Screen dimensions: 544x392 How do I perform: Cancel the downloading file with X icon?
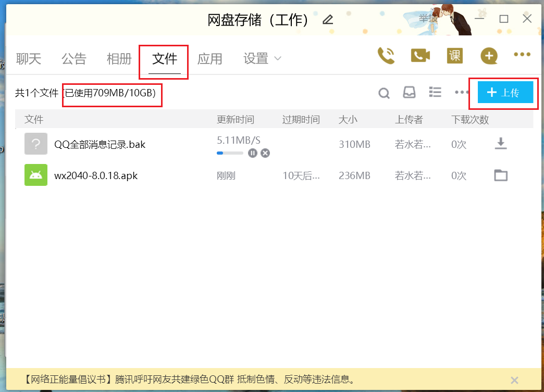(x=265, y=154)
